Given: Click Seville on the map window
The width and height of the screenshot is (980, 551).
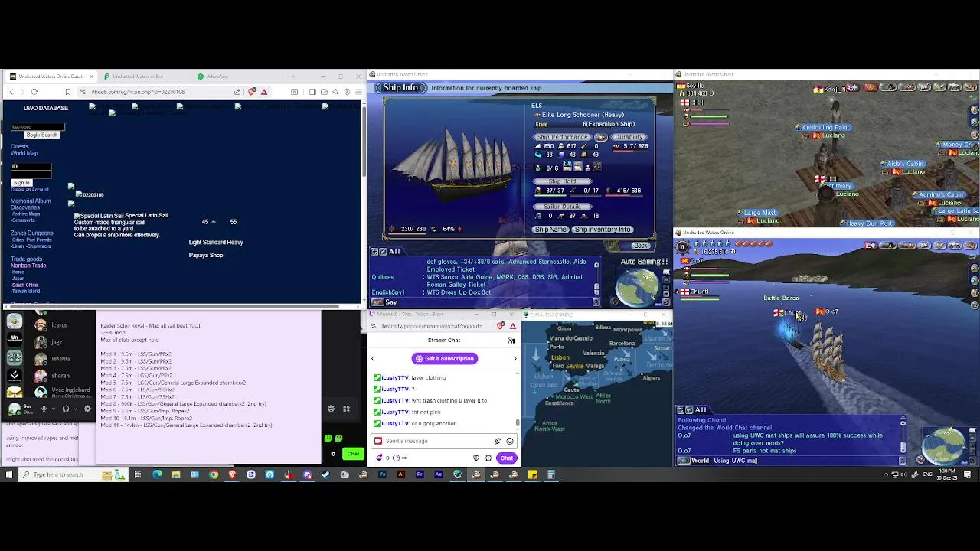Looking at the screenshot, I should tap(574, 366).
